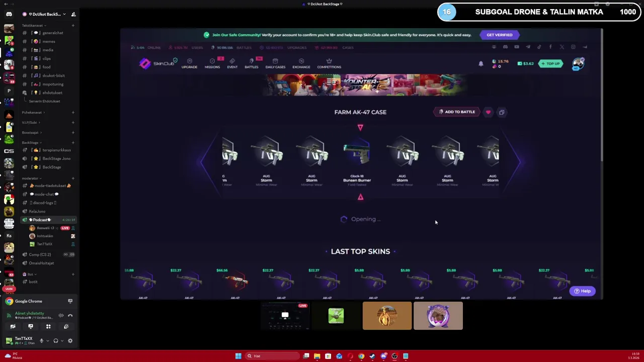This screenshot has width=644, height=362.
Task: Open the Skin.Club logo home link
Action: tap(158, 63)
